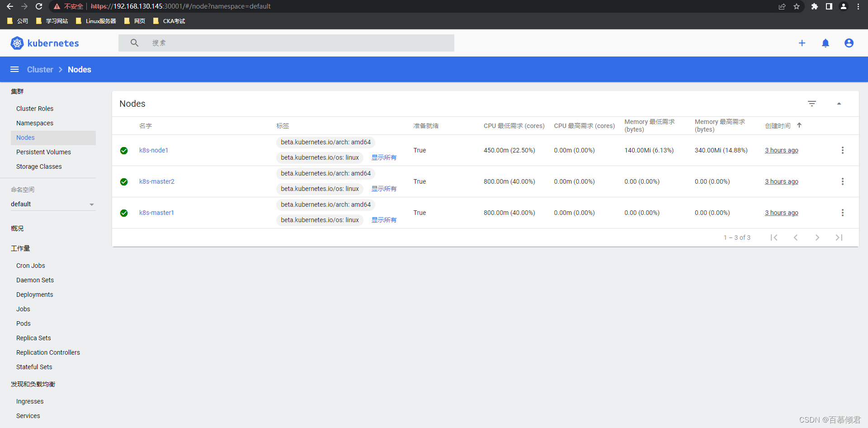
Task: Open the 公司 bookmark folder
Action: (18, 21)
